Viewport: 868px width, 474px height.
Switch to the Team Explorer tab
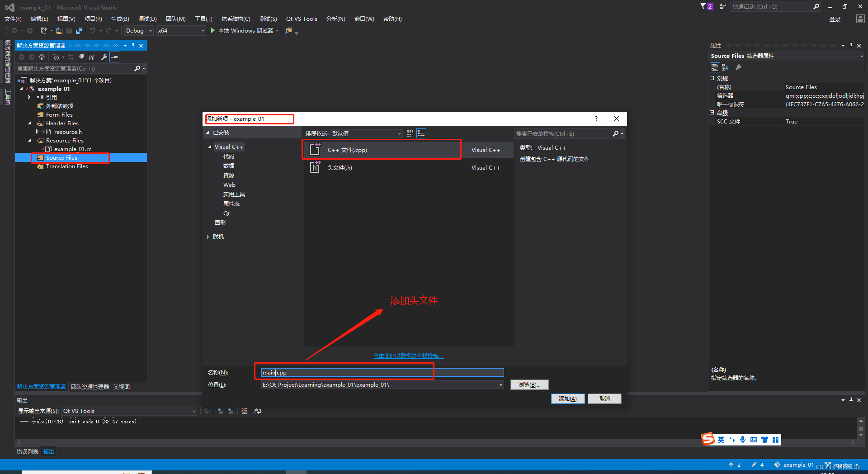[90, 387]
